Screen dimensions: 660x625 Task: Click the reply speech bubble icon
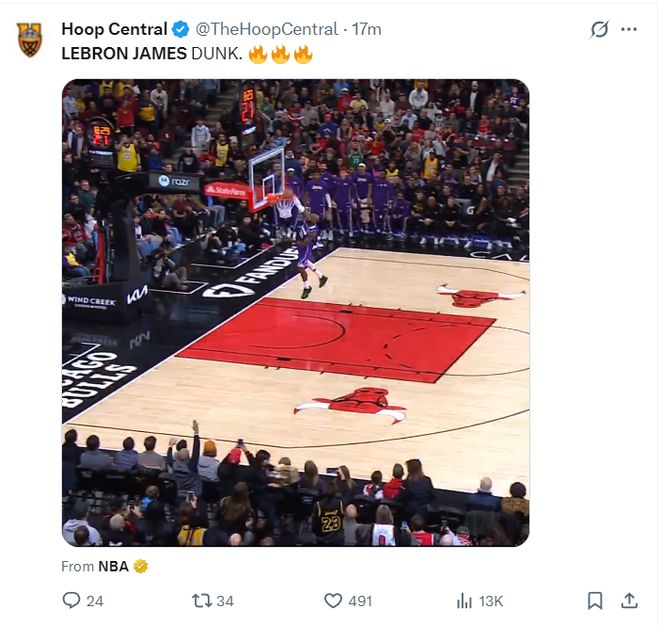click(x=71, y=600)
